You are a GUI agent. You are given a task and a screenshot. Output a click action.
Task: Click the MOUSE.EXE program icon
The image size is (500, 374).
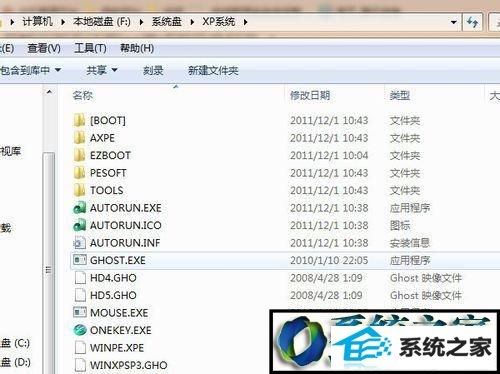coord(80,312)
